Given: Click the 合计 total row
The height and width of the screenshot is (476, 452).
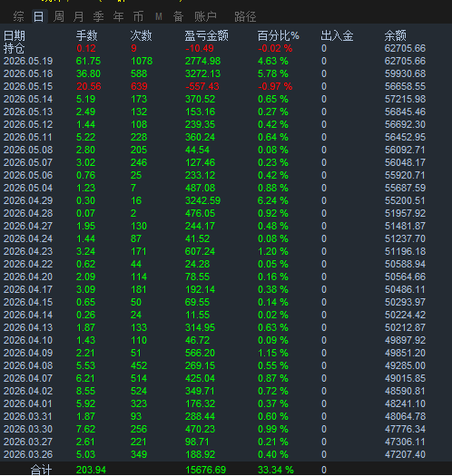Looking at the screenshot, I should click(x=226, y=470).
